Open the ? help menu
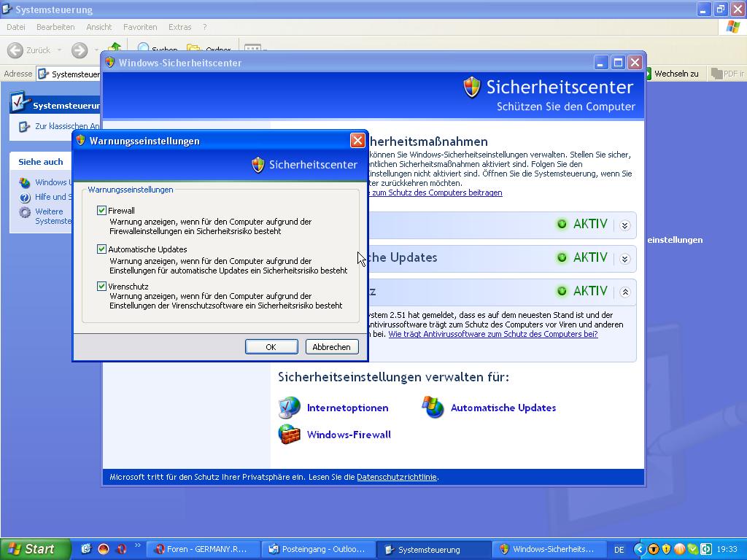 pos(205,27)
